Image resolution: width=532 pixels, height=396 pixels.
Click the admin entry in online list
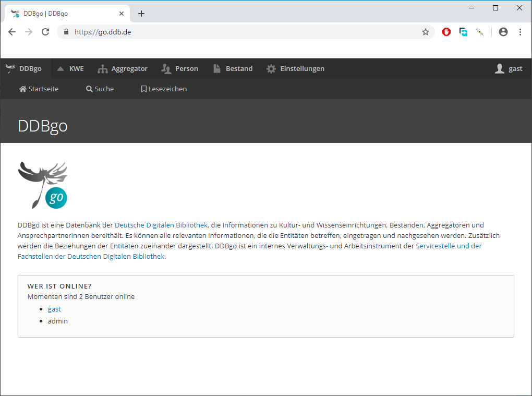[x=58, y=321]
